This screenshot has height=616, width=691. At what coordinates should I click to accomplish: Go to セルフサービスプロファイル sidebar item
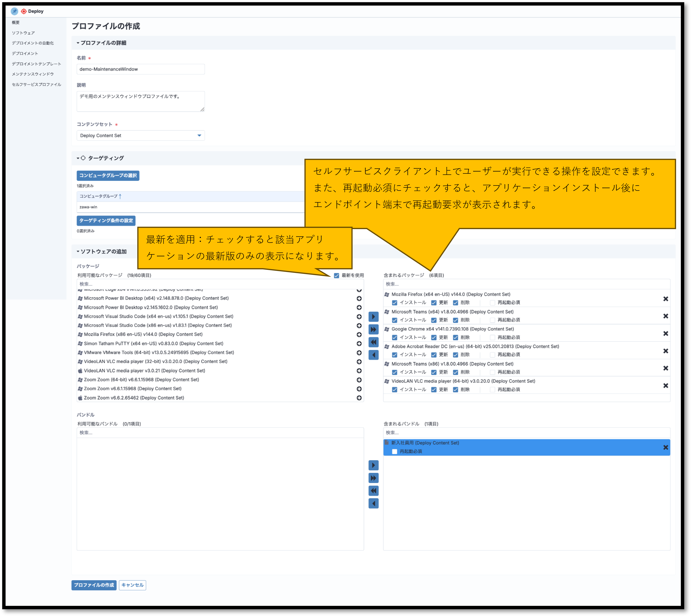pos(36,85)
